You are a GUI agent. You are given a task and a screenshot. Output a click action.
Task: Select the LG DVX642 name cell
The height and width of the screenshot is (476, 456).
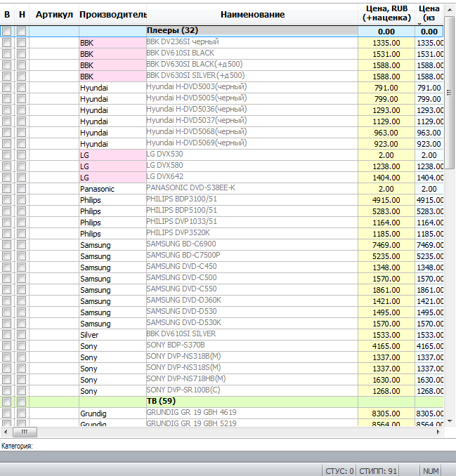tap(252, 178)
